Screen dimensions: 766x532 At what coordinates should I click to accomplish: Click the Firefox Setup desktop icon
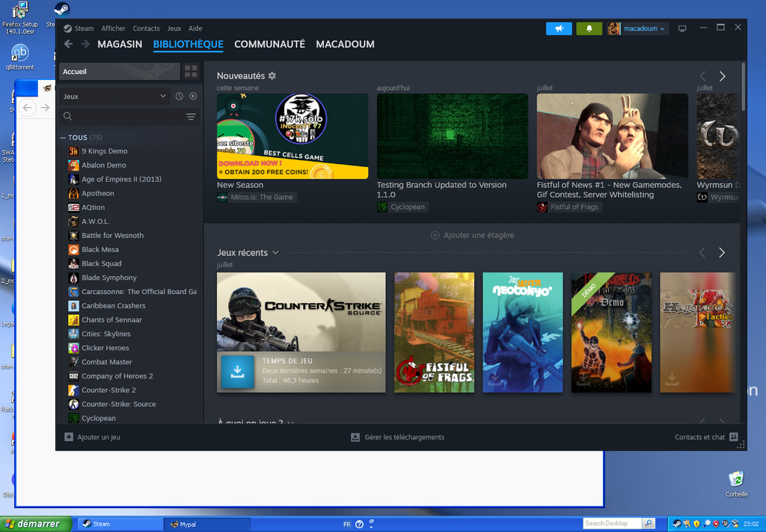tap(20, 18)
